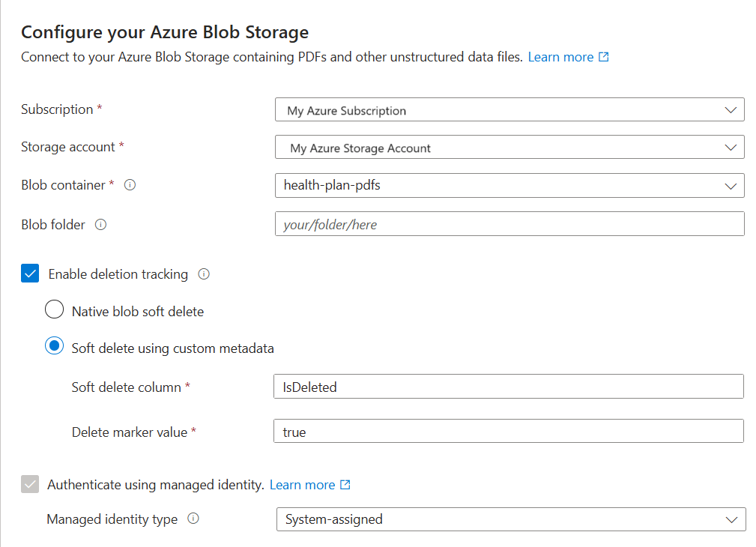
Task: Click the Configure your Azure Blob Storage heading
Action: click(x=165, y=32)
